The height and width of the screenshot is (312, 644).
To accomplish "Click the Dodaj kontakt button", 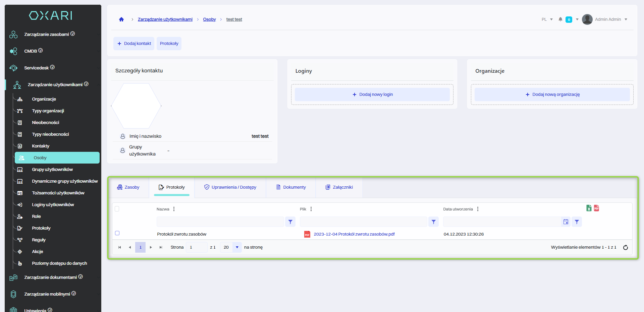I will [x=134, y=44].
